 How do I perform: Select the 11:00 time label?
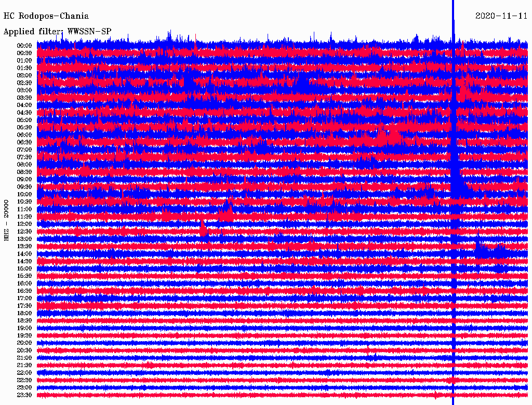pos(24,209)
